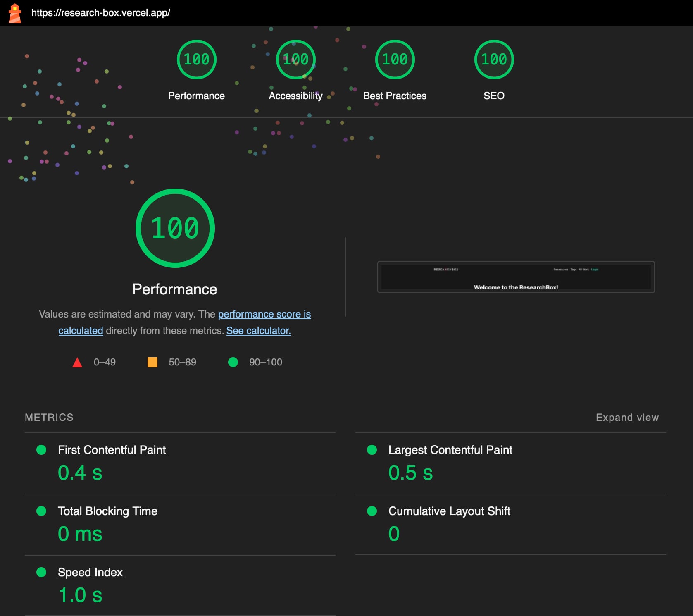693x616 pixels.
Task: Jump to SEO score gauge
Action: tap(494, 60)
